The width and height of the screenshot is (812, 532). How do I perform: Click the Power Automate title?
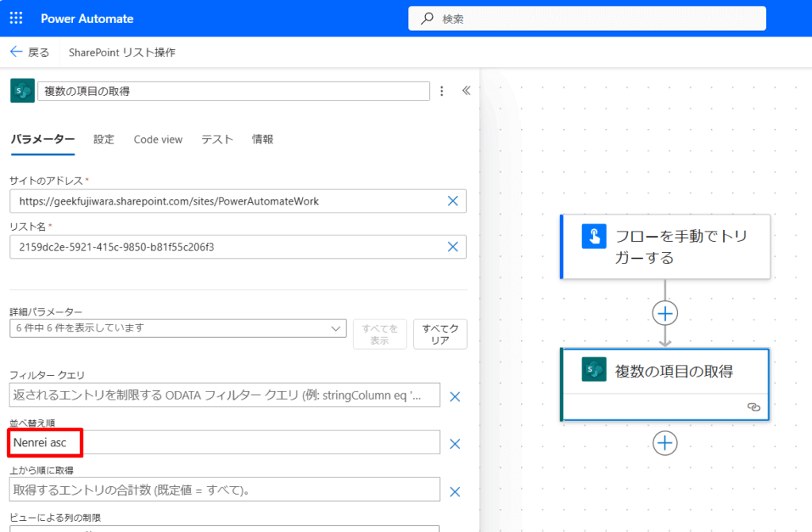[87, 19]
